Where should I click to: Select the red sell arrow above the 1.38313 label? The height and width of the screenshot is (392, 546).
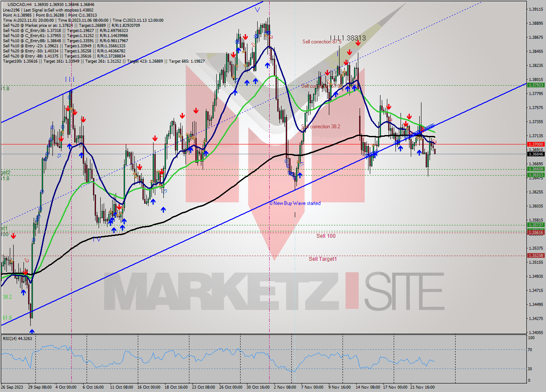358,44
